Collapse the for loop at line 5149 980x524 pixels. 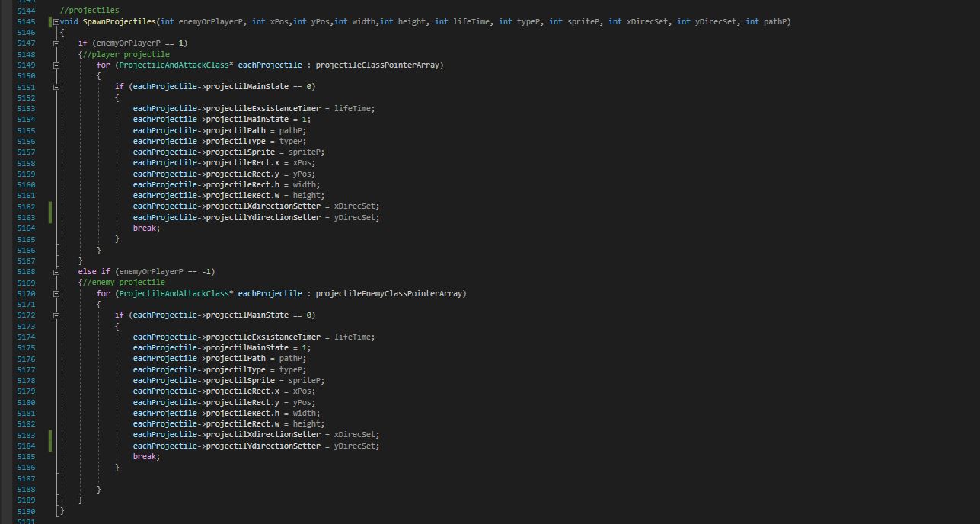click(56, 65)
